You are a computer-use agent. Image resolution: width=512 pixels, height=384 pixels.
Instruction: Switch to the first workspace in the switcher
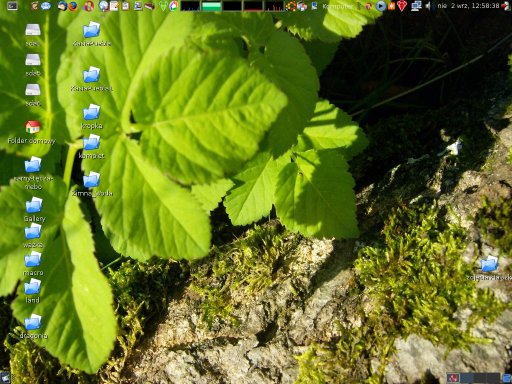pos(453,378)
